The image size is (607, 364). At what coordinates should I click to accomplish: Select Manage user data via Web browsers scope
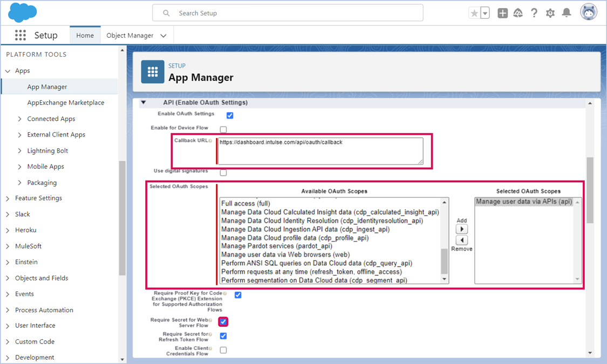(285, 255)
